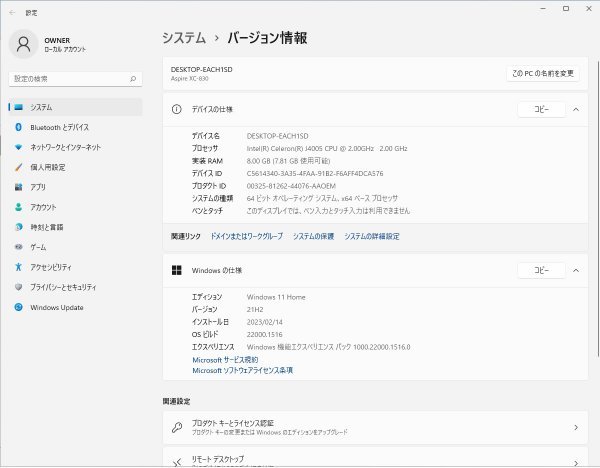Click the info icon beside デバイスの仕様
Viewport: 600px width, 468px height.
tap(176, 109)
